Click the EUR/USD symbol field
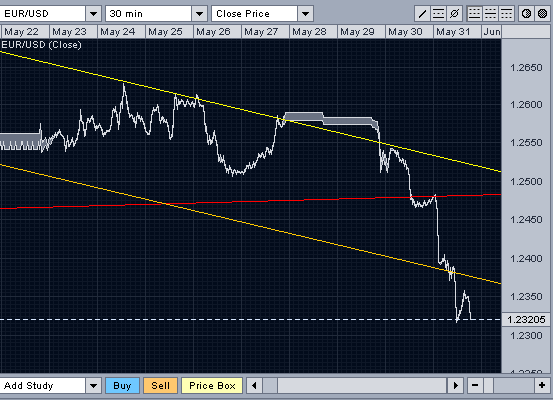553x400 pixels. 43,14
